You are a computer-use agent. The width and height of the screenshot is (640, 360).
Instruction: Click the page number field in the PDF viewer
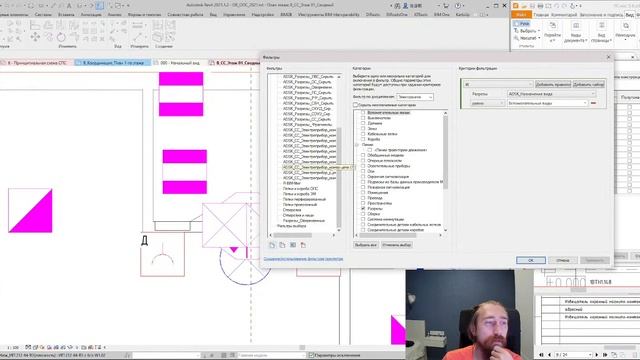click(572, 355)
